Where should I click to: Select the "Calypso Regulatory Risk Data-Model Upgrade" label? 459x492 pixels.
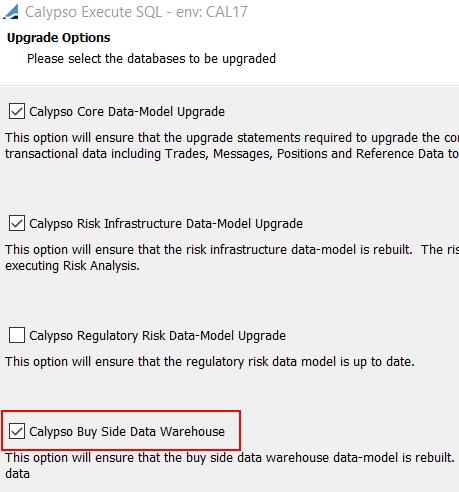(157, 336)
